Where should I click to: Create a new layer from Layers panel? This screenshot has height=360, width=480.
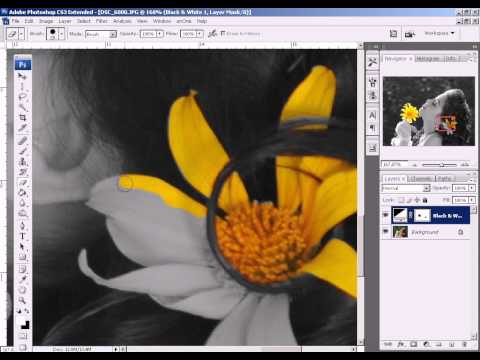coord(452,344)
